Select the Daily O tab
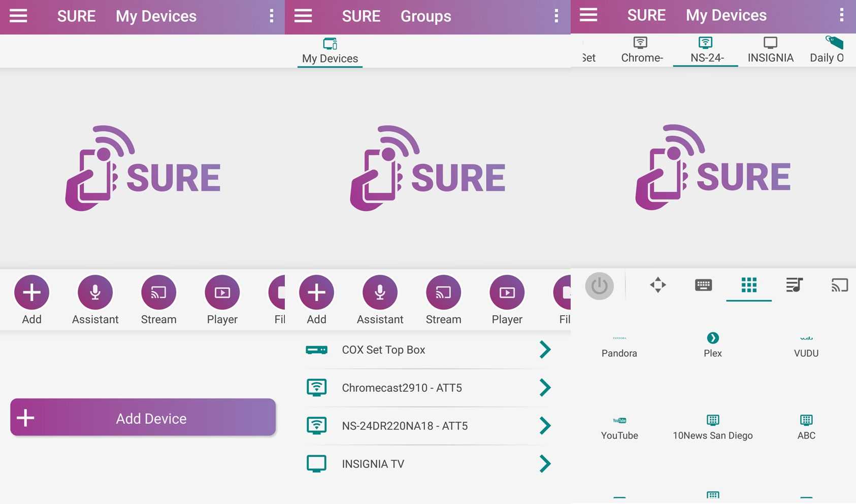856x504 pixels. 827,50
